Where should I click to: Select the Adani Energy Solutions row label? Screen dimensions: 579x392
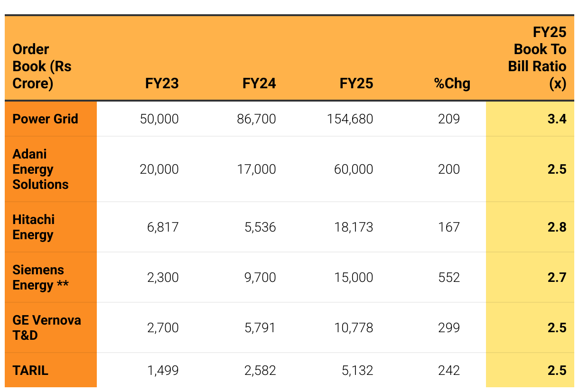40,169
